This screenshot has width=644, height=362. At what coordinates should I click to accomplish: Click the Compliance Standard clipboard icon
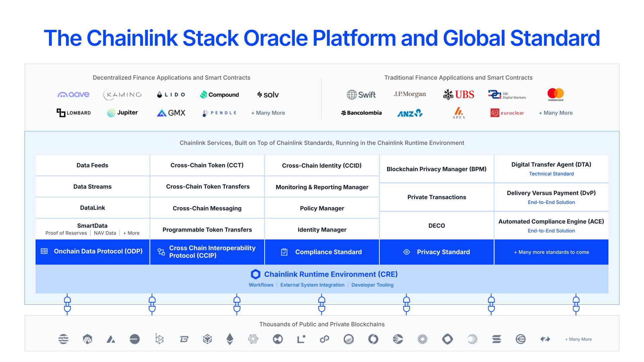point(284,252)
